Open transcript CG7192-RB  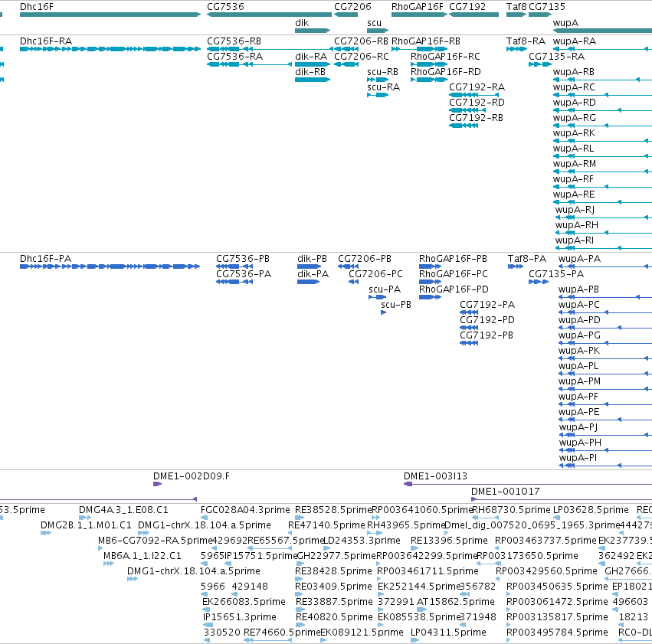point(464,126)
